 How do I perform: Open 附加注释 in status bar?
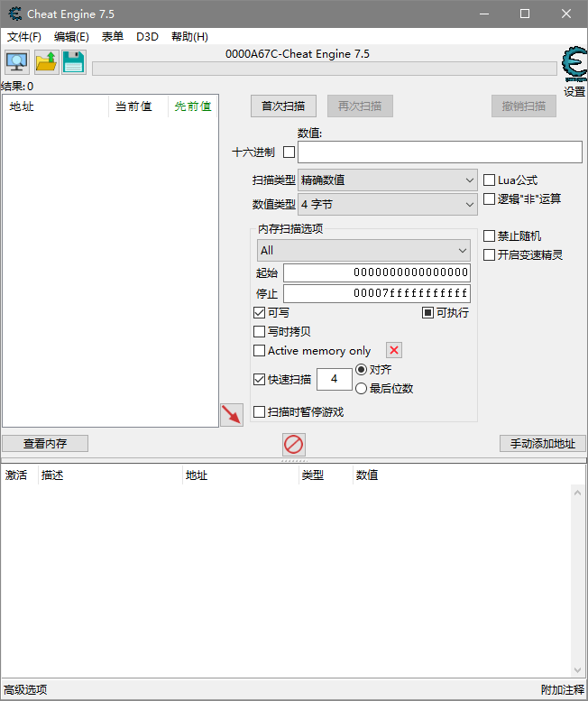point(563,690)
